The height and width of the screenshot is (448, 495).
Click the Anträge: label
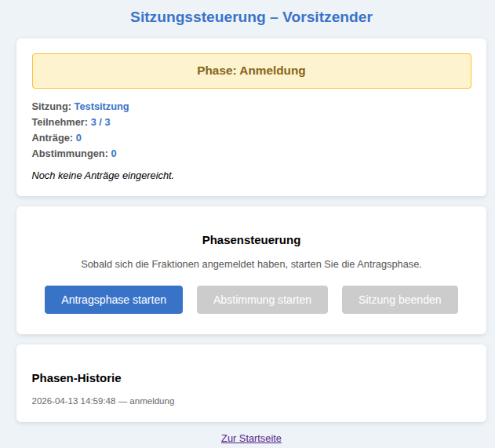(x=52, y=138)
